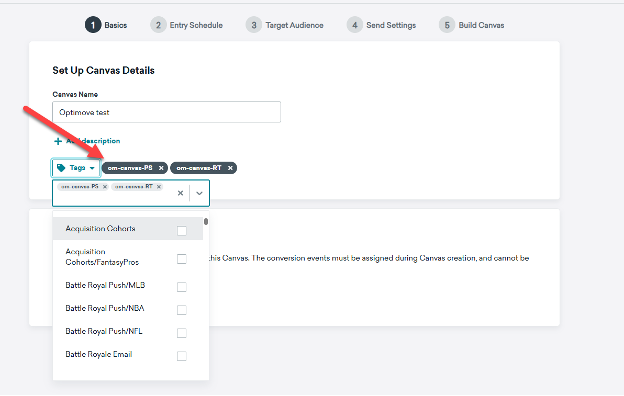Select 'Acquisition Cohorts/FantasyPros' option text
624x396 pixels.
[x=102, y=257]
